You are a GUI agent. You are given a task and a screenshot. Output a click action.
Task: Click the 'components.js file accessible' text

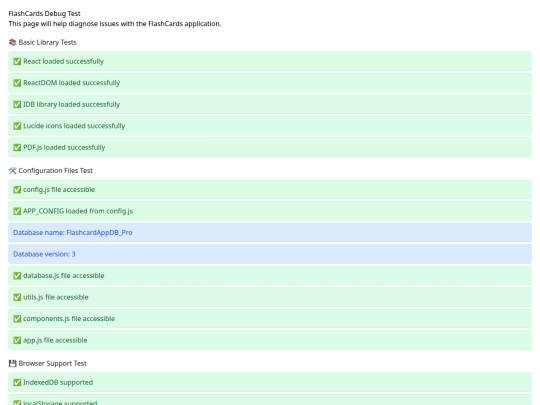[x=69, y=319]
